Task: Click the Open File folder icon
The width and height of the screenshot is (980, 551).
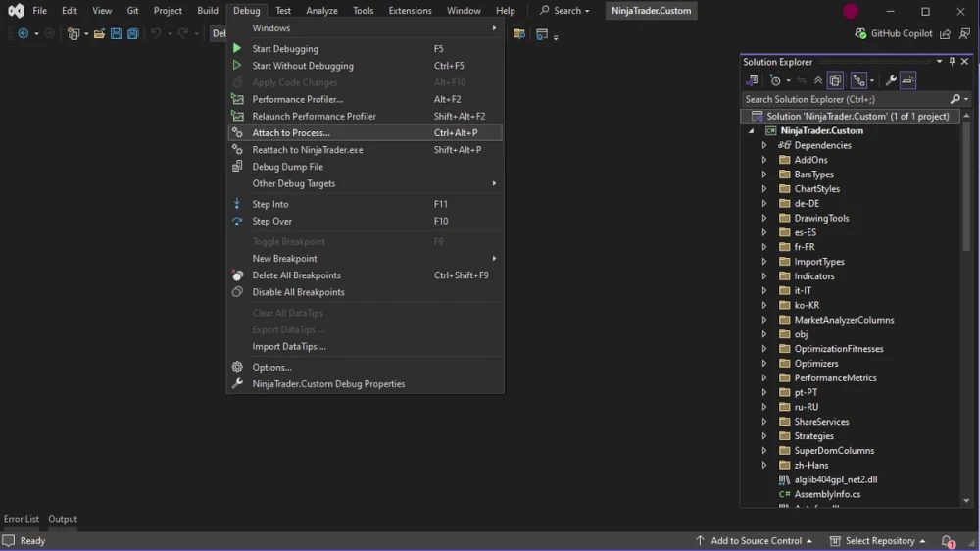Action: coord(99,33)
